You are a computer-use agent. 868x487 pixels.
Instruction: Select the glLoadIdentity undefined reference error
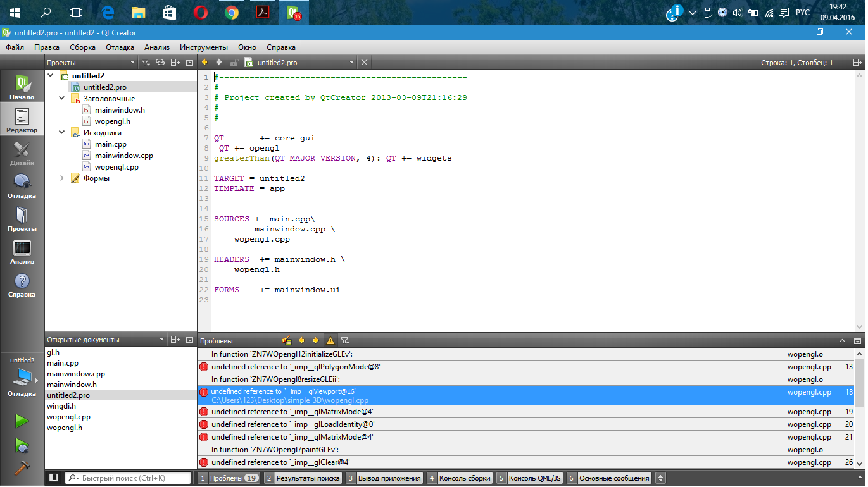(525, 424)
